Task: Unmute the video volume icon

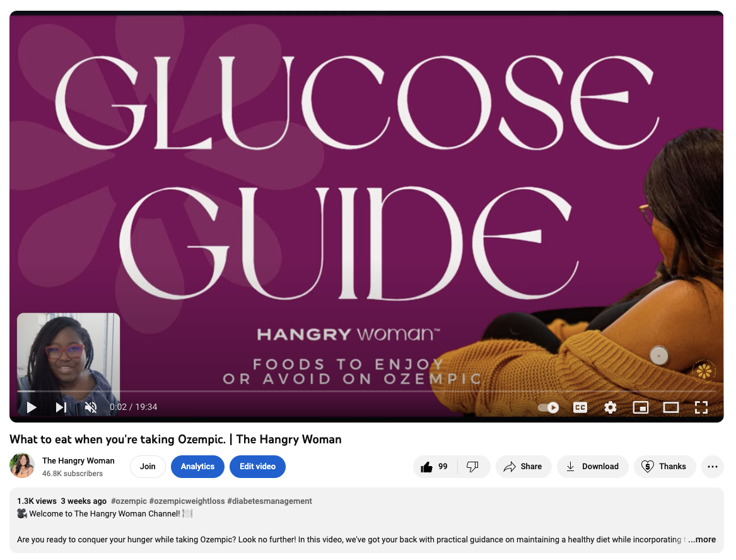Action: pos(91,407)
